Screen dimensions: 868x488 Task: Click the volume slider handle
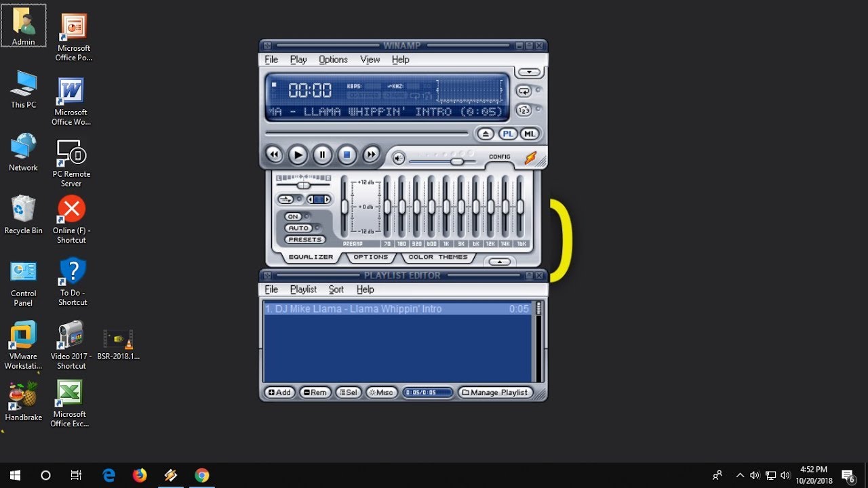pyautogui.click(x=457, y=161)
